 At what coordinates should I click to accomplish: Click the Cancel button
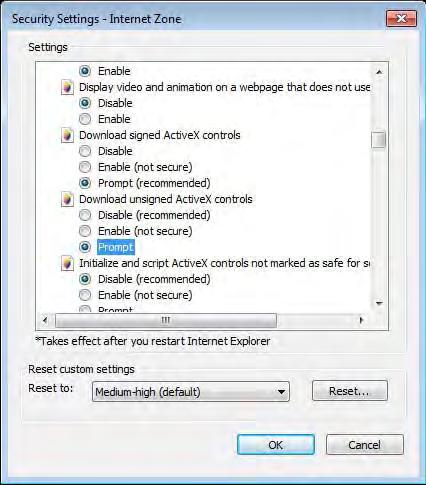pyautogui.click(x=364, y=445)
